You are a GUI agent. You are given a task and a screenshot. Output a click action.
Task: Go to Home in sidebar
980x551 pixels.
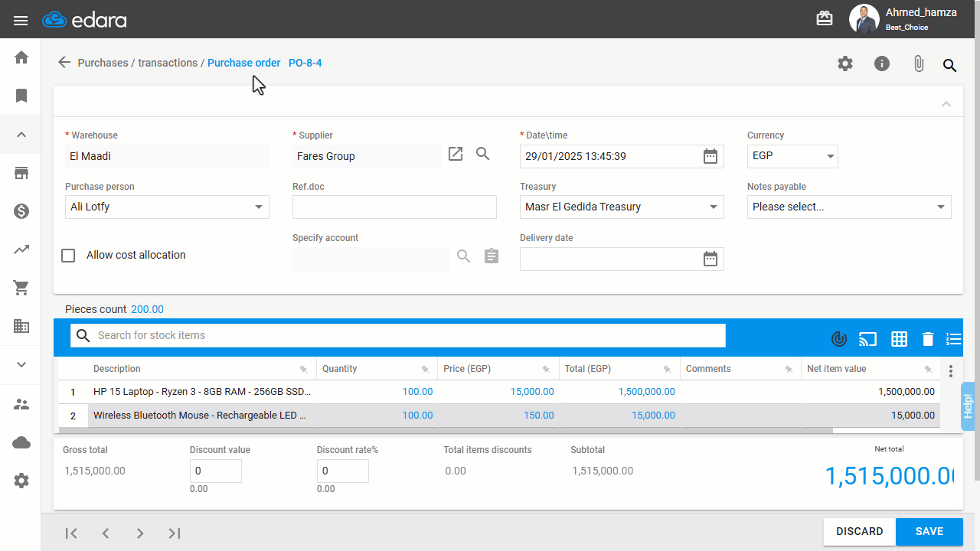[x=21, y=57]
